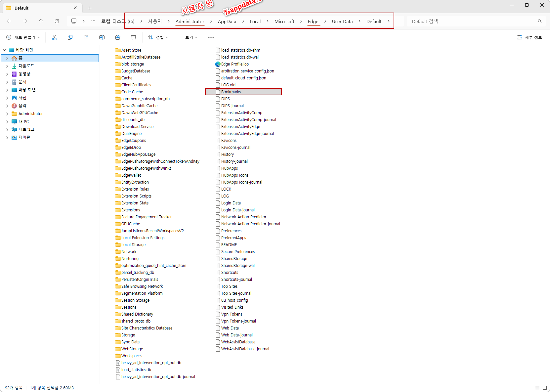The height and width of the screenshot is (392, 550).
Task: Click the Administrator breadcrumb segment
Action: click(x=190, y=22)
